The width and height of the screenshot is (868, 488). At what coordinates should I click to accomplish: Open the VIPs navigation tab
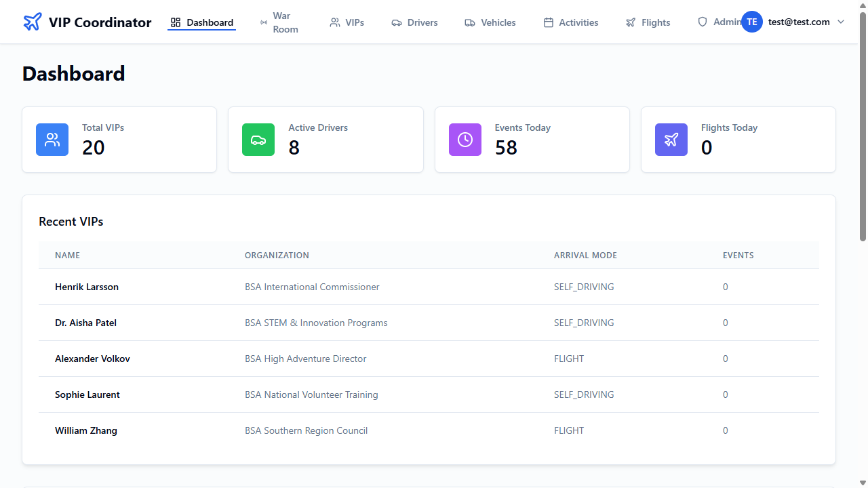coord(347,22)
